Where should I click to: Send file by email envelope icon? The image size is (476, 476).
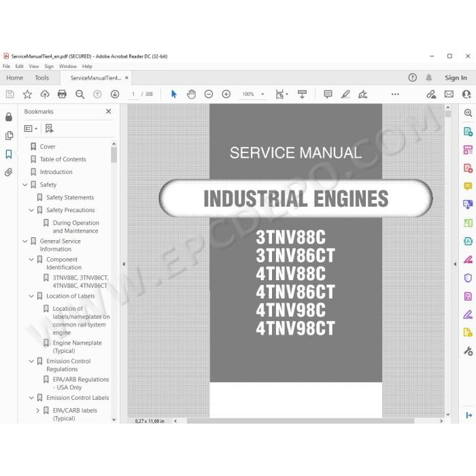tap(449, 95)
